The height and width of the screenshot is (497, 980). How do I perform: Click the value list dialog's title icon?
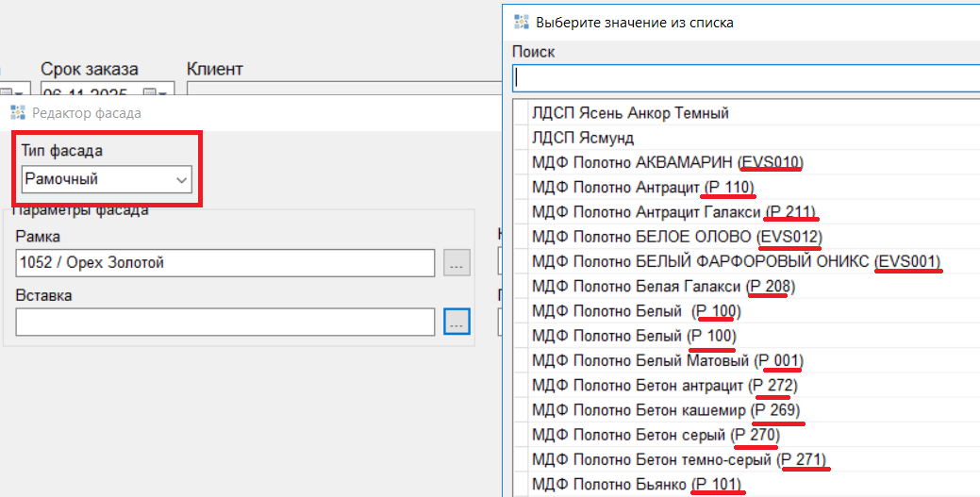tap(521, 22)
